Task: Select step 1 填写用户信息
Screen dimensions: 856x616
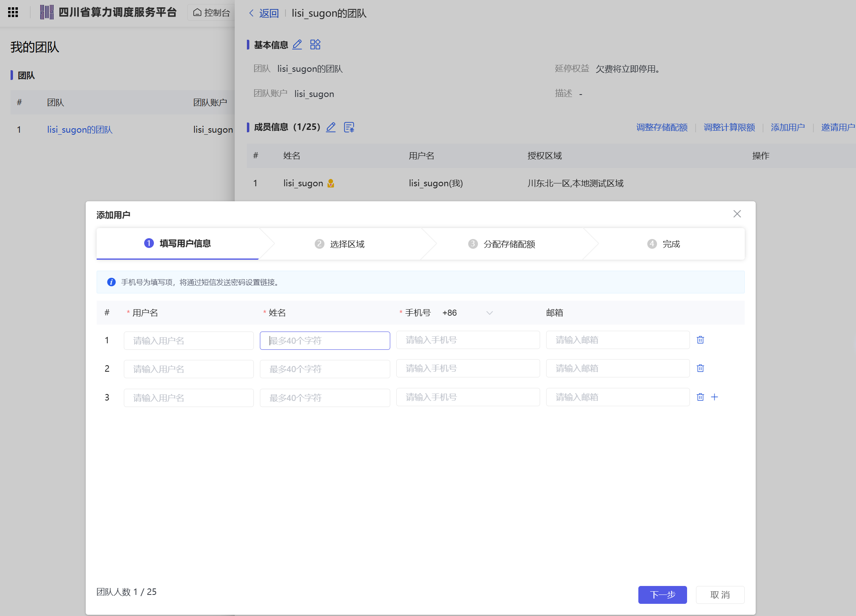Action: click(x=177, y=243)
